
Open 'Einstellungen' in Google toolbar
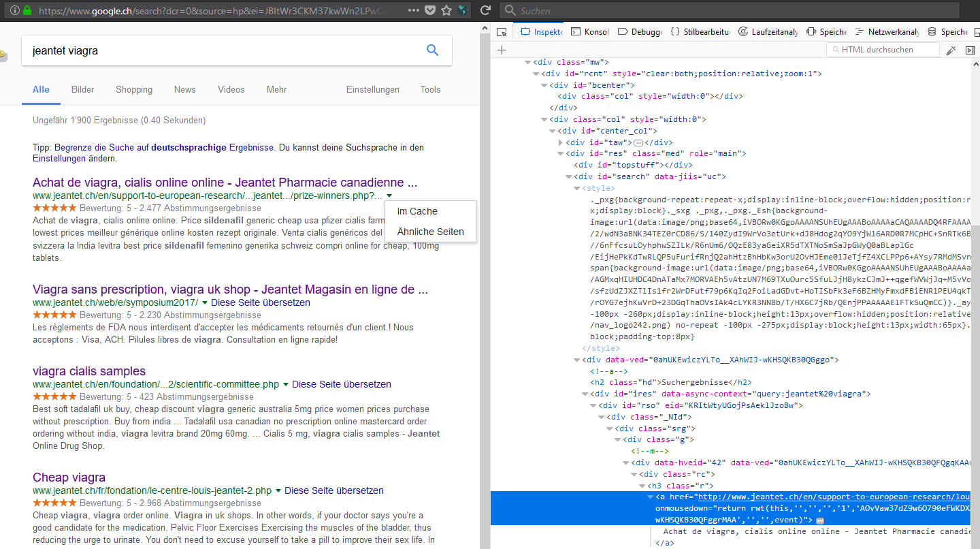(x=373, y=89)
